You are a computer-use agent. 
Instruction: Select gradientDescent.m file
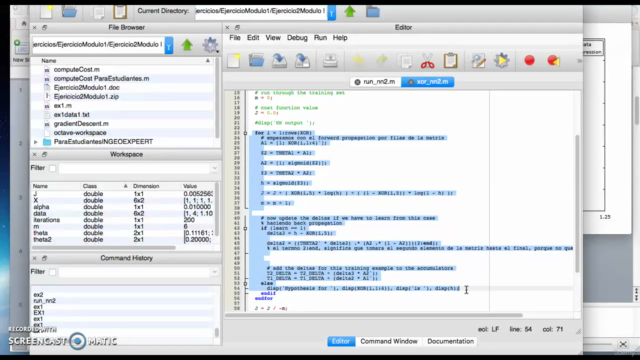tap(81, 124)
